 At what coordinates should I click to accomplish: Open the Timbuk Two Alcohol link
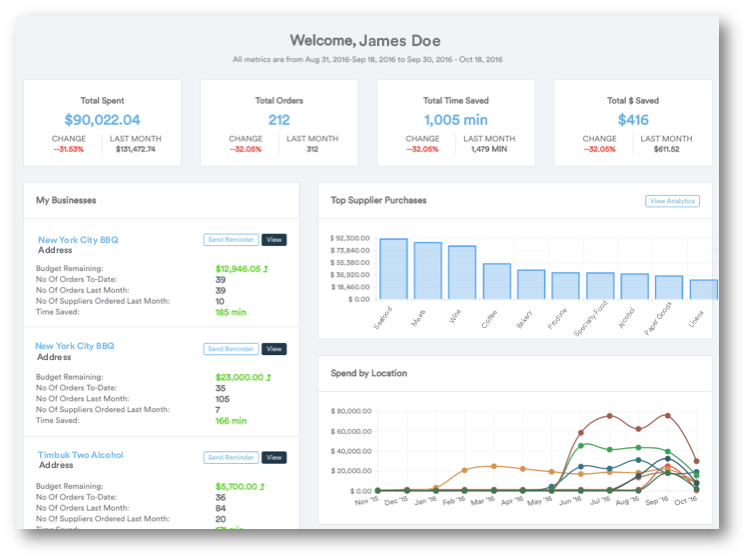click(81, 455)
